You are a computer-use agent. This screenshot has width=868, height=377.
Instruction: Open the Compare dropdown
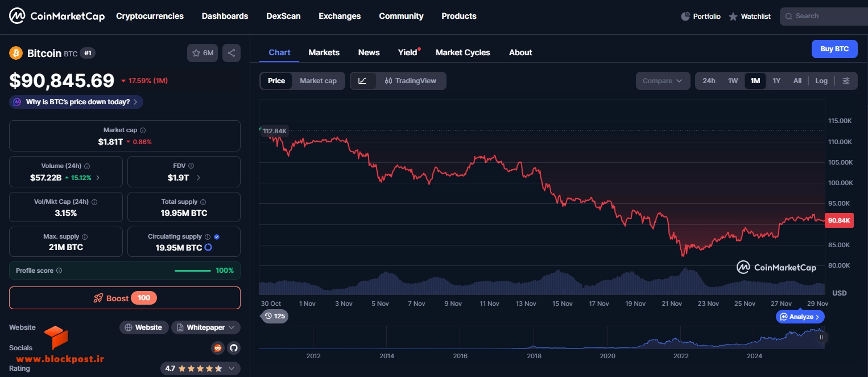[x=663, y=81]
